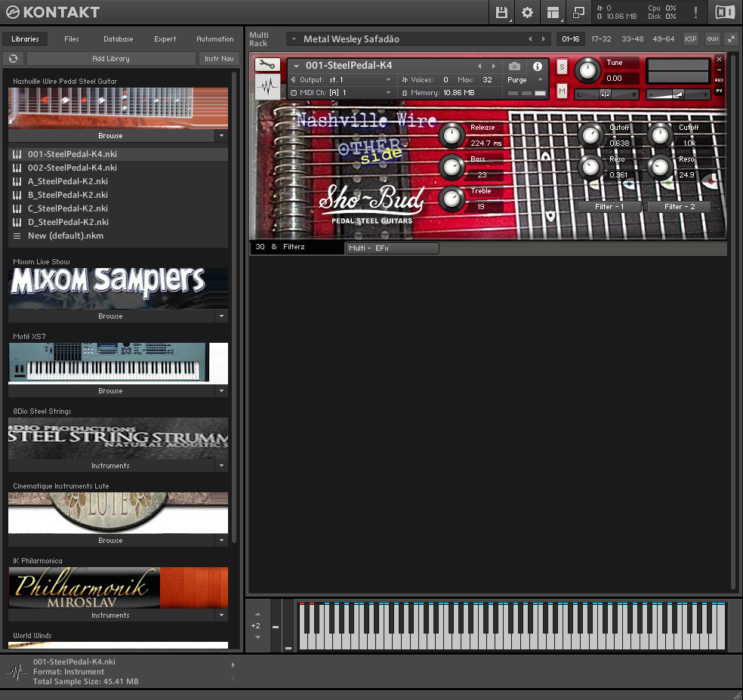The image size is (743, 700).
Task: Expand the 8Dio Steel Strings dropdown arrow
Action: tap(221, 466)
